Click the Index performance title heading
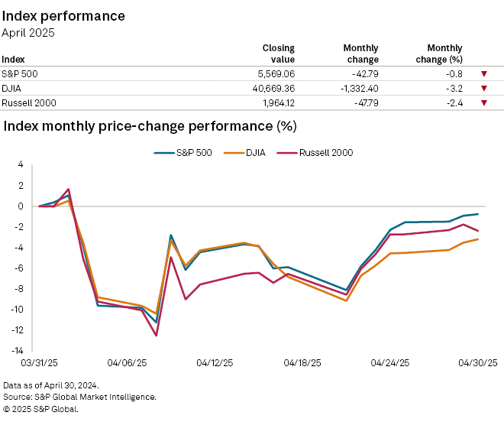Screen dimensions: 504x422 (63, 16)
